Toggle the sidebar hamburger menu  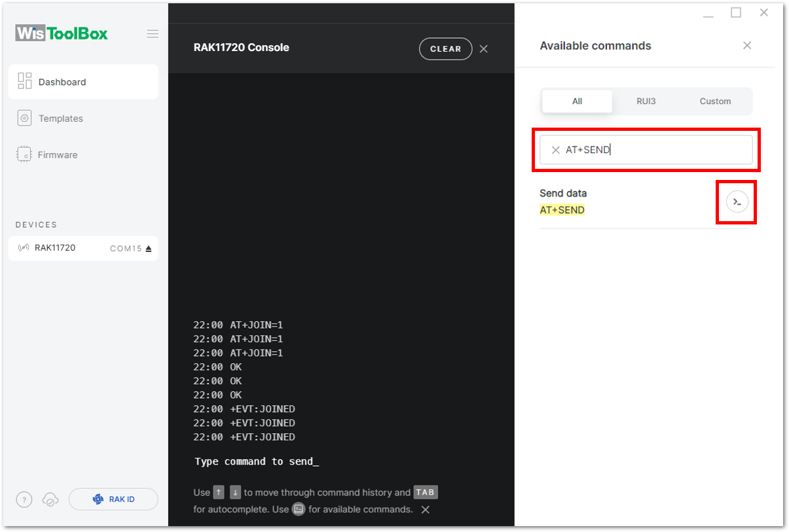click(x=153, y=34)
